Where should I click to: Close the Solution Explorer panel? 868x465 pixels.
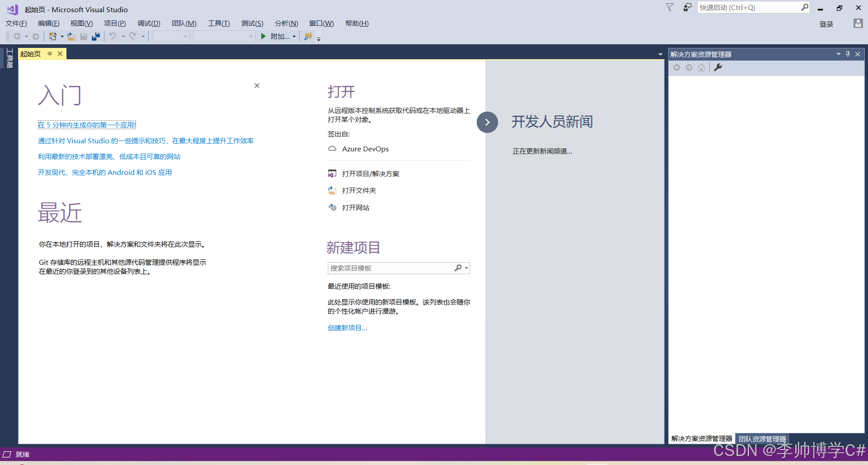pyautogui.click(x=858, y=54)
